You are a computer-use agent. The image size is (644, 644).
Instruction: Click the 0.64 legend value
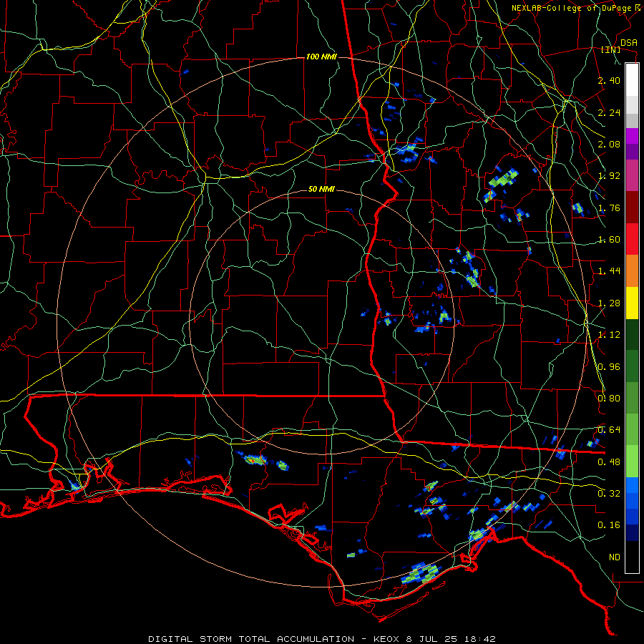tap(609, 430)
